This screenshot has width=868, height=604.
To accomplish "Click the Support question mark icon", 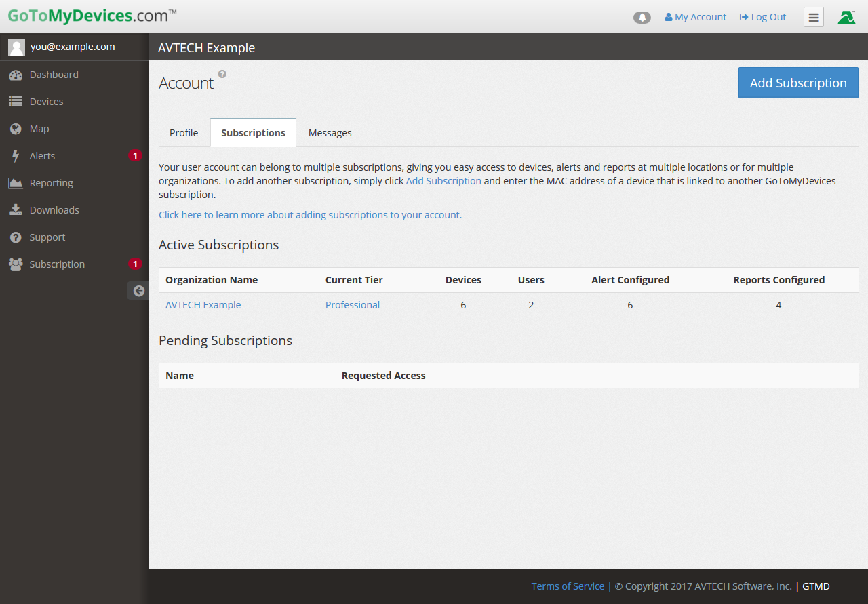I will coord(16,237).
